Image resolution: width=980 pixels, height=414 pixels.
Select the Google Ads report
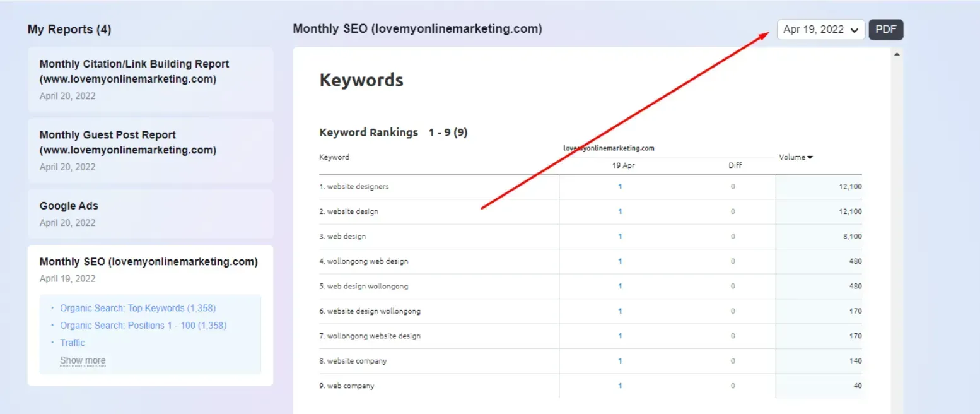(150, 213)
